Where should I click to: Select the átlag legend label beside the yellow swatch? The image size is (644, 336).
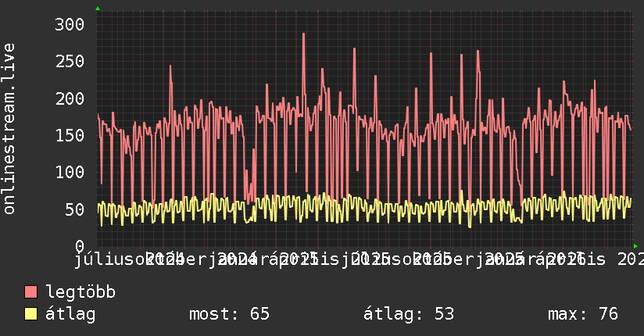click(70, 314)
